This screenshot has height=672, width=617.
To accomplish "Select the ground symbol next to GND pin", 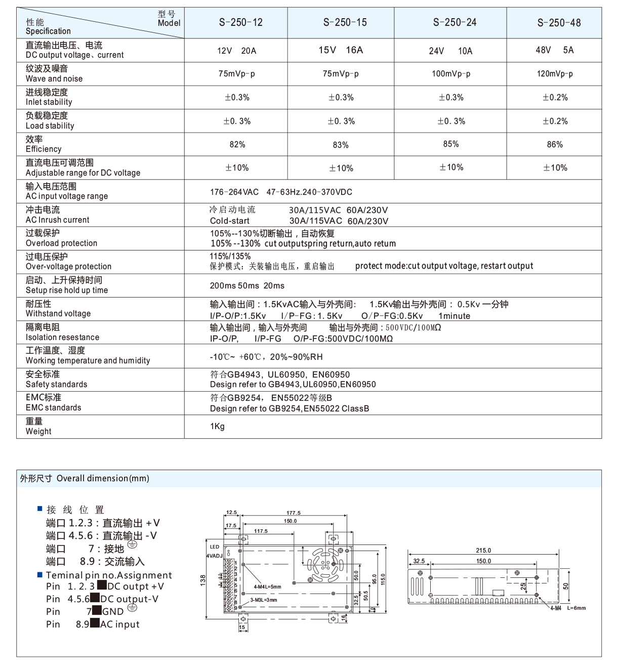I will (133, 607).
